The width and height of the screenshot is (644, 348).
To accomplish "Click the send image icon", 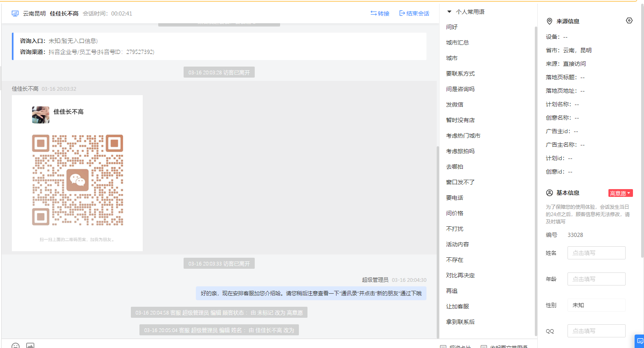I will point(30,346).
